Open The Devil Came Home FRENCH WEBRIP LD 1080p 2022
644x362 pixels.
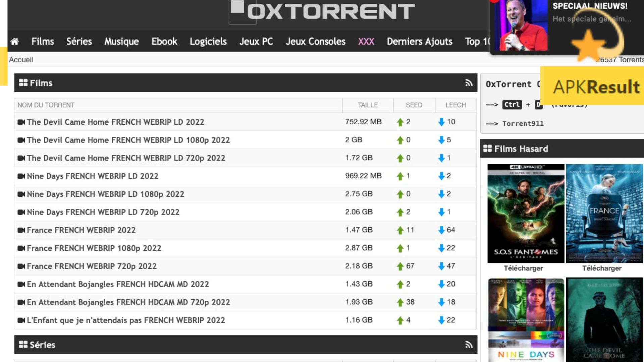pyautogui.click(x=128, y=140)
